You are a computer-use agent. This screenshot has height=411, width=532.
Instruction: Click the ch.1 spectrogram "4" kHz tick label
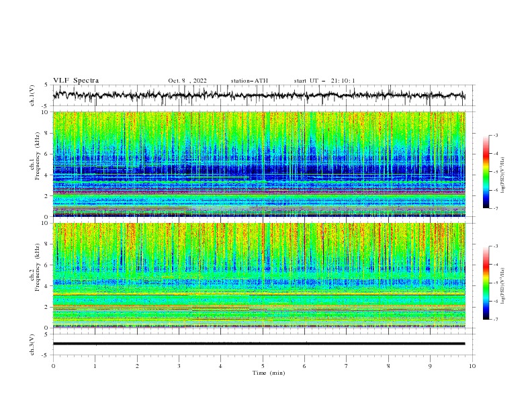pyautogui.click(x=47, y=175)
